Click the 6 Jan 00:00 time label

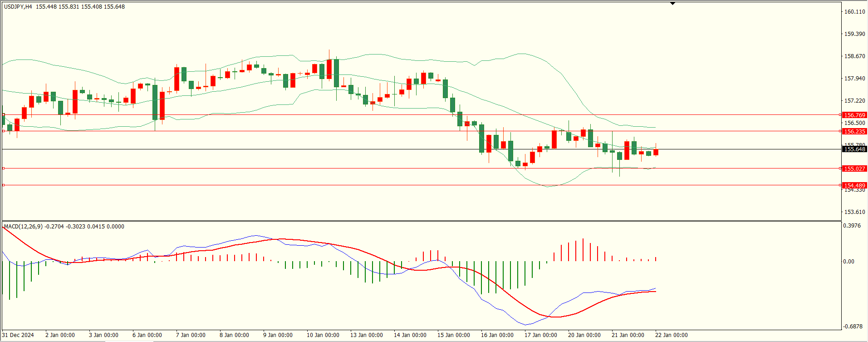point(147,335)
